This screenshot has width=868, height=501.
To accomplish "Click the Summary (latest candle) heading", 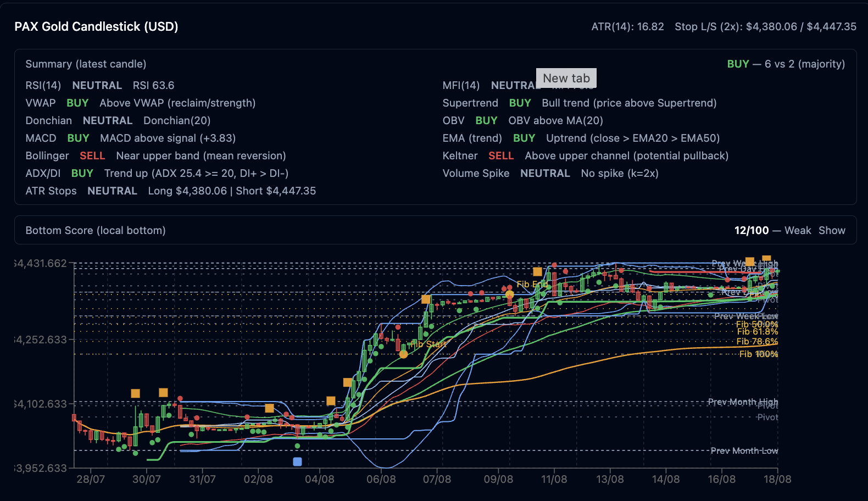I will [x=86, y=64].
